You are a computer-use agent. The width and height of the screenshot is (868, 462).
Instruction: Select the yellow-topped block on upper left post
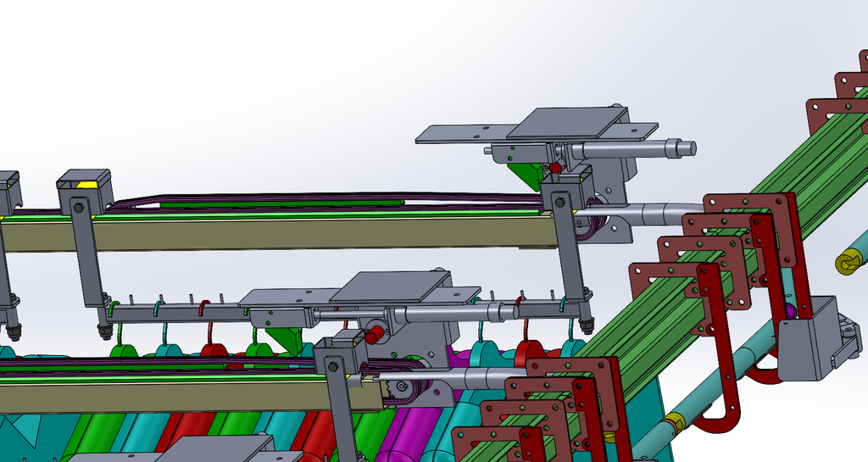tap(85, 183)
